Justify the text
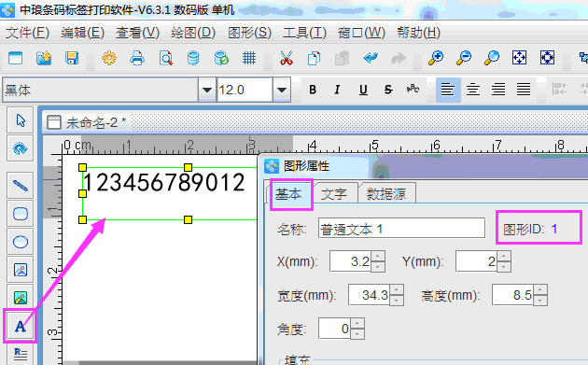 pyautogui.click(x=524, y=90)
